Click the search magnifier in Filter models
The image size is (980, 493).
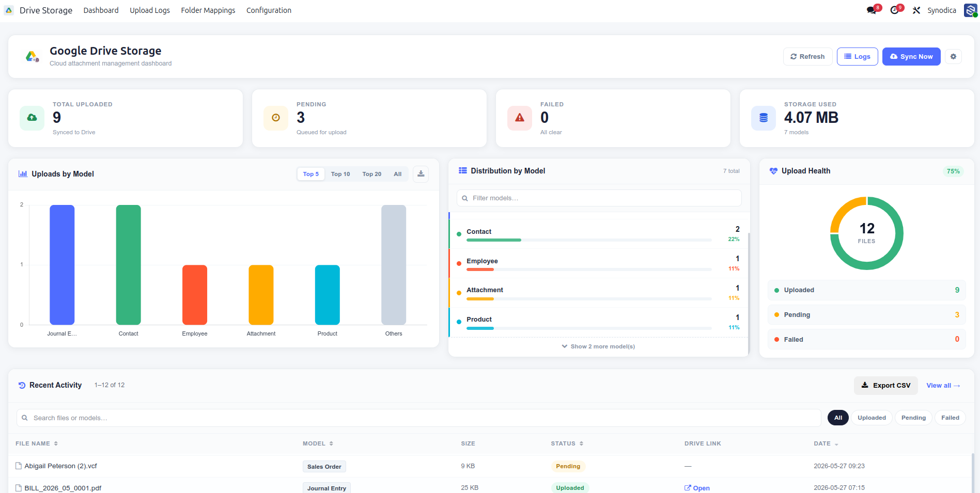(465, 198)
